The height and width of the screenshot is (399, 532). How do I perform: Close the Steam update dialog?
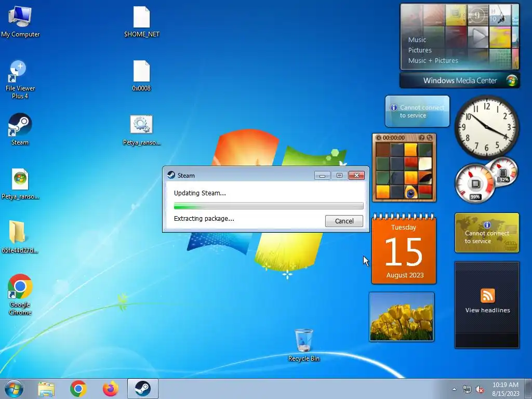click(x=356, y=176)
